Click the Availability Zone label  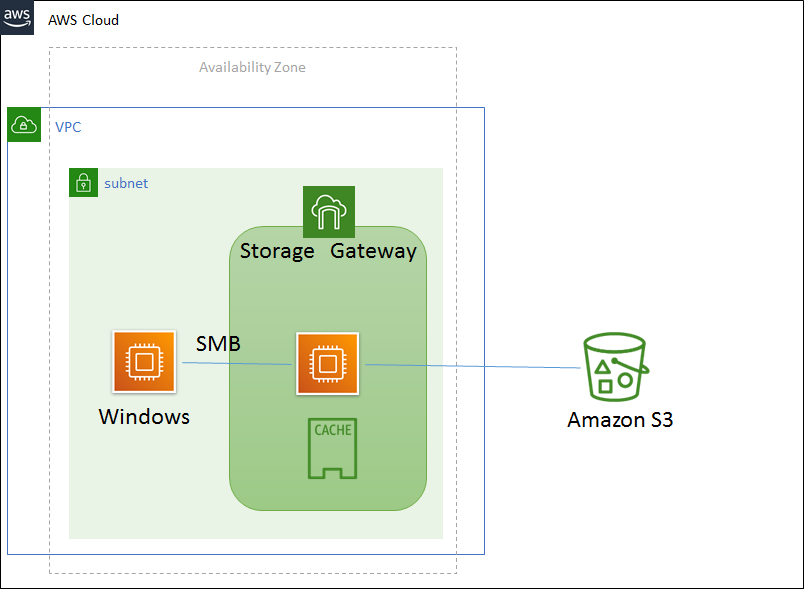click(x=252, y=67)
